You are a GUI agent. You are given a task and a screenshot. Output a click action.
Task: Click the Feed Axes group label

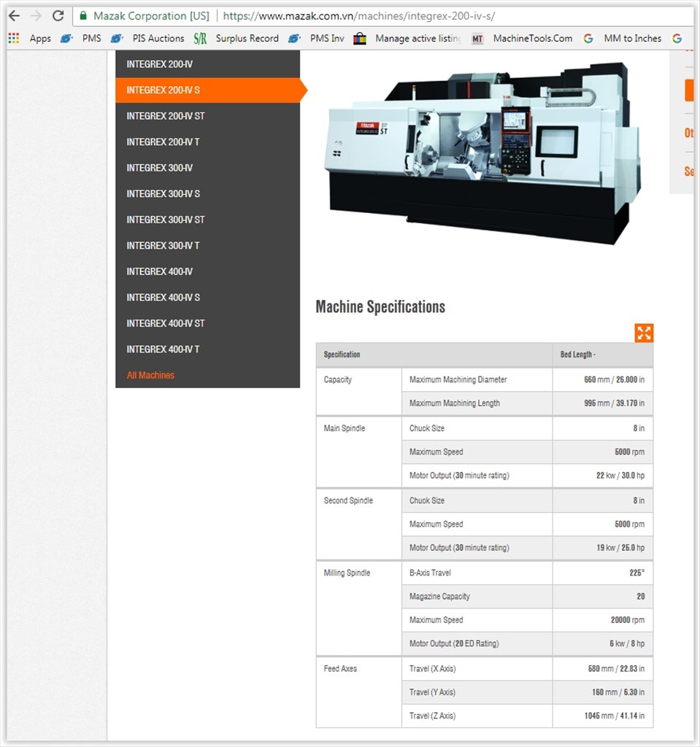340,669
